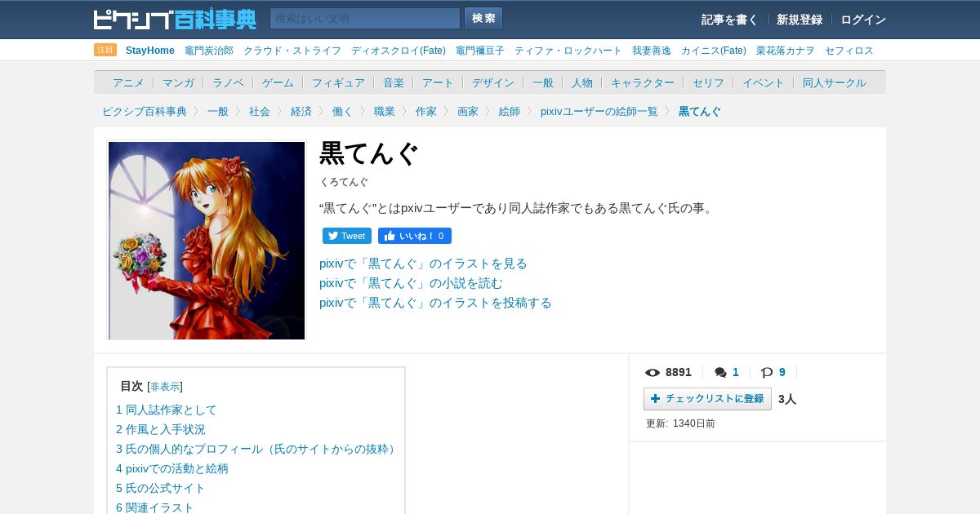
Task: Click 更新: 1340日前 update text
Action: tap(680, 423)
